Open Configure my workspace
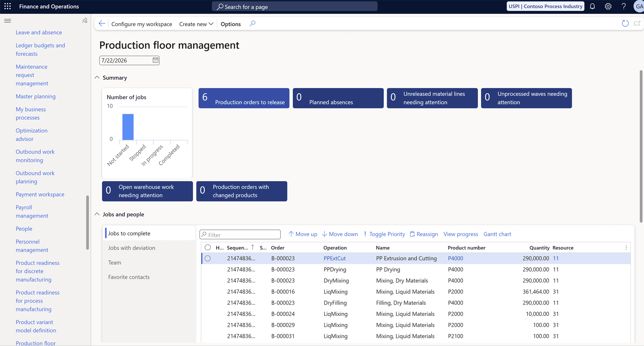This screenshot has height=346, width=644. point(142,24)
